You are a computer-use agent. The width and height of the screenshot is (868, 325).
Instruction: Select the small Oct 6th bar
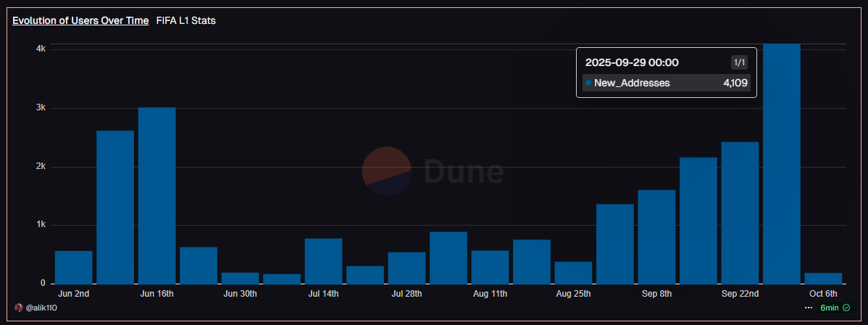pyautogui.click(x=823, y=279)
